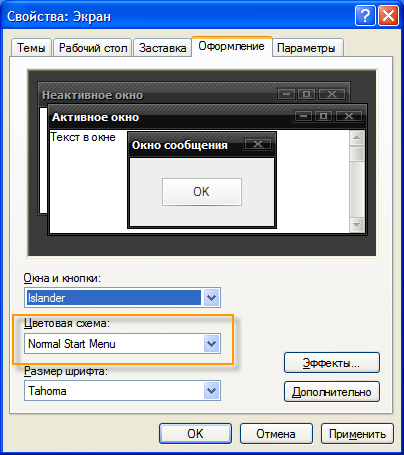Click the Окно сообщения preview close icon
This screenshot has width=404, height=455.
click(258, 144)
